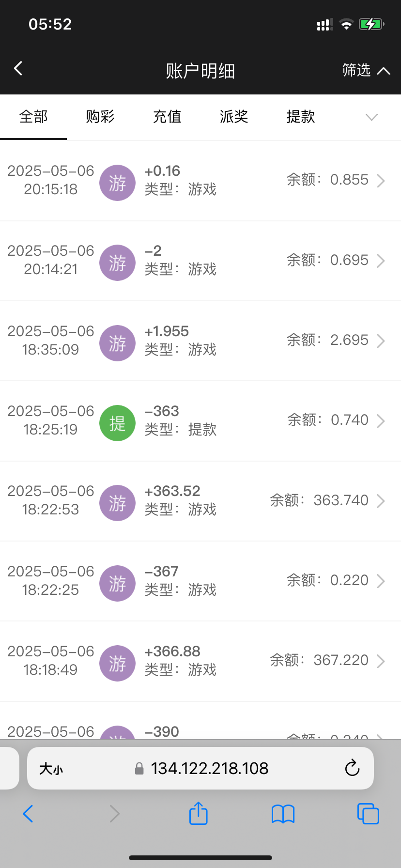The image size is (401, 868).
Task: Open the +1.955 game transaction row
Action: pos(200,341)
